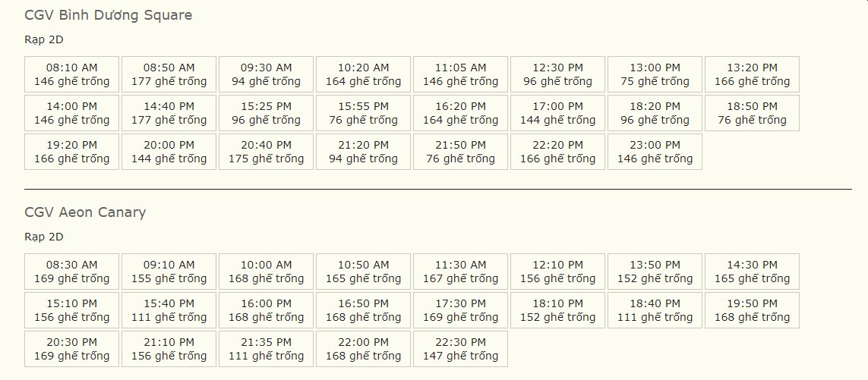Pick the 09:30 AM showing with 94 seats
This screenshot has height=380, width=868.
(266, 74)
